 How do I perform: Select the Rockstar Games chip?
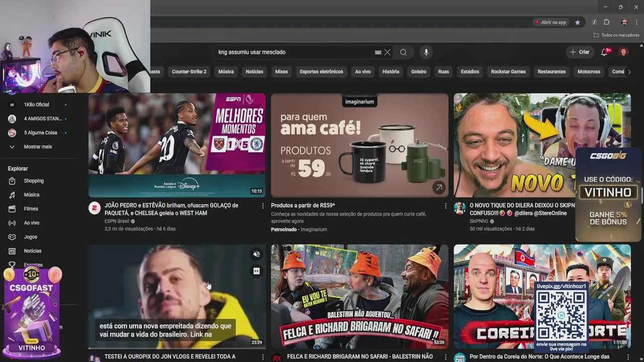click(508, 72)
